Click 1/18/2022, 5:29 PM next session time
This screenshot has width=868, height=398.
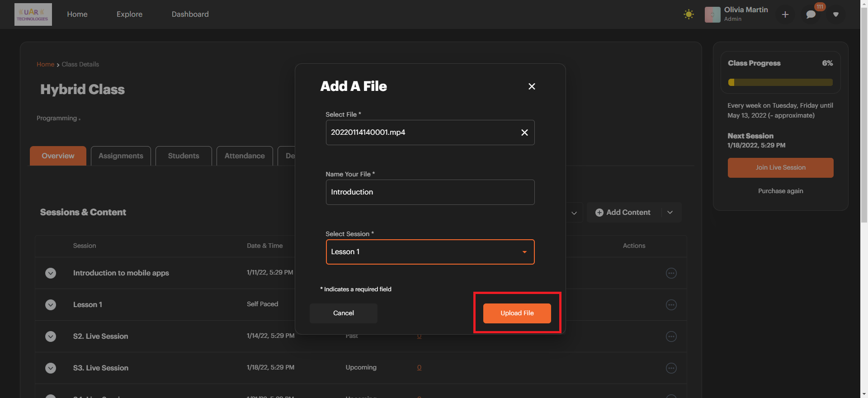756,146
